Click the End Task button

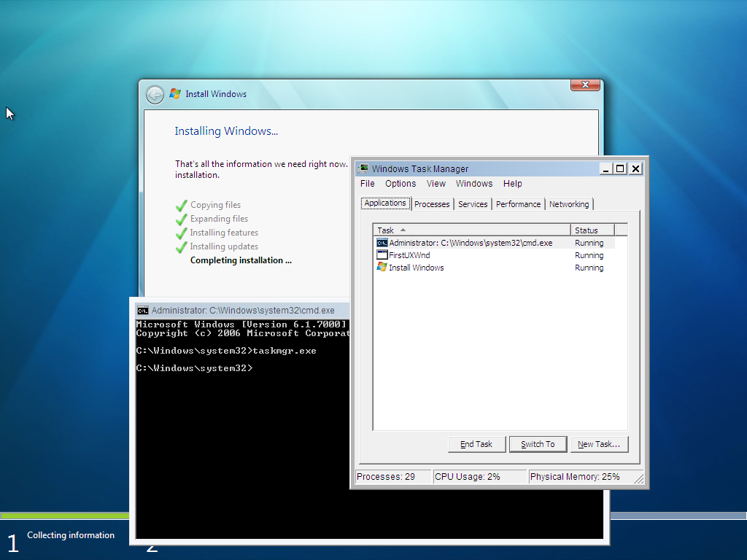[x=476, y=444]
